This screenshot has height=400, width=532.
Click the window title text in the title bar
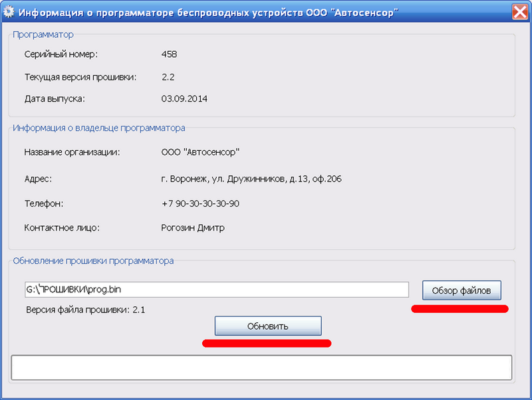208,13
